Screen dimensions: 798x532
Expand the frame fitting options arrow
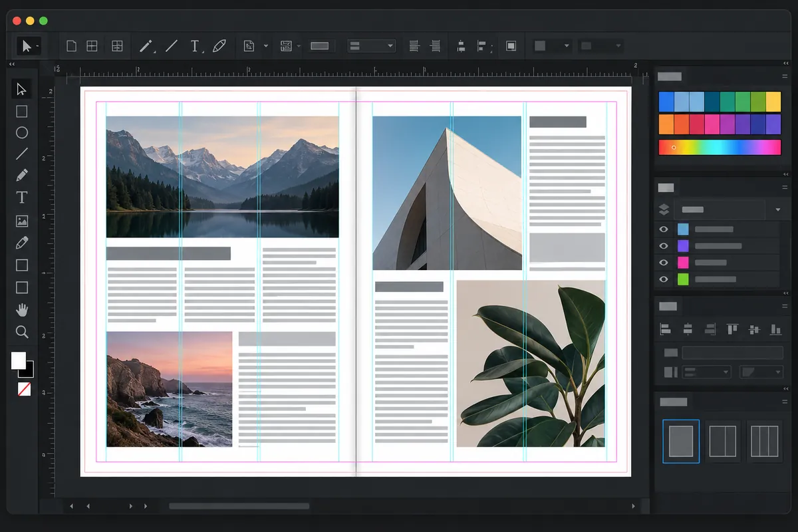pos(266,46)
